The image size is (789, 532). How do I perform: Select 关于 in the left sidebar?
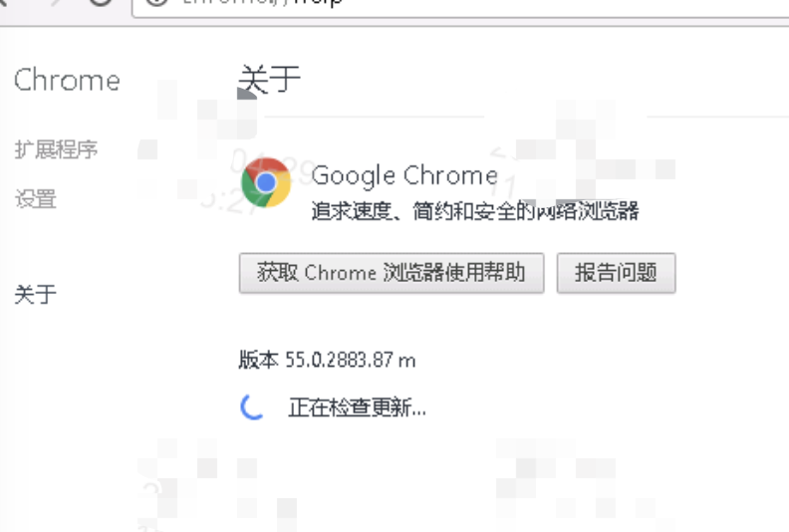coord(35,294)
